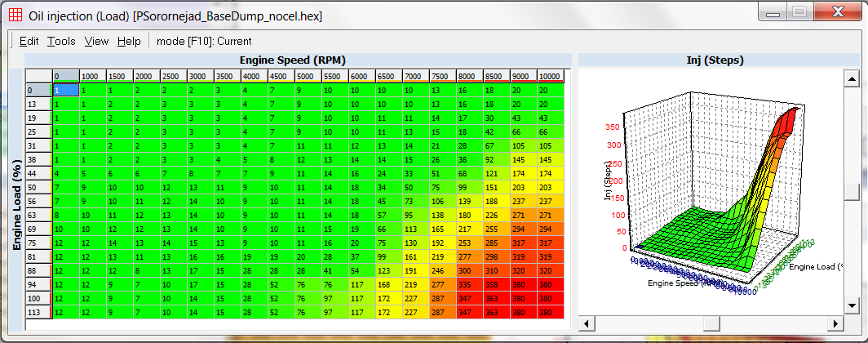Click the mode [F10]: Current label
Screen dimensions: 868x343
(204, 41)
